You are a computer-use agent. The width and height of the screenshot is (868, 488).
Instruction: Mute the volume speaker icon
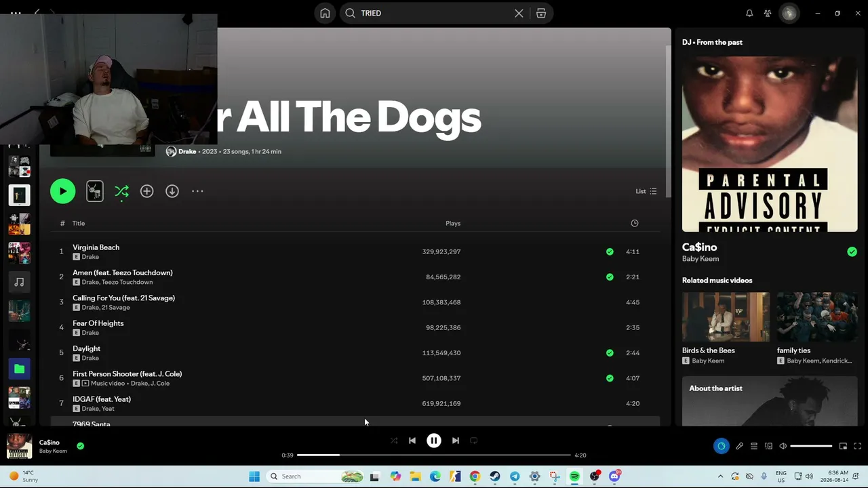coord(783,446)
